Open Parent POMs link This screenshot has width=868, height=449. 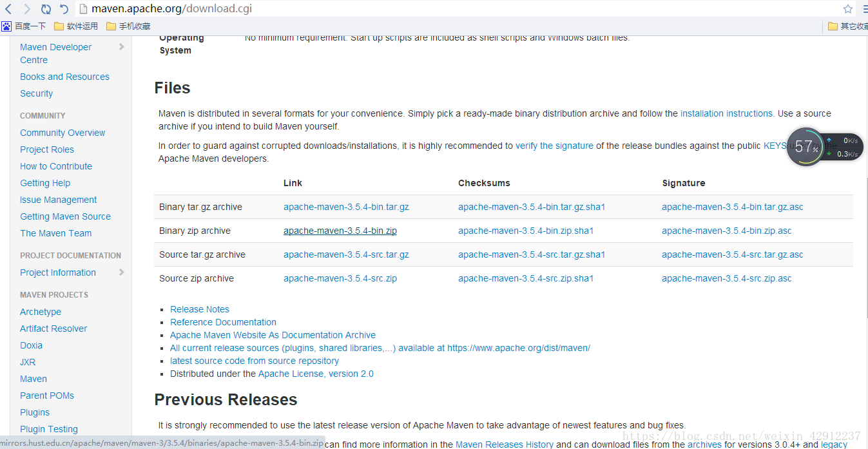(47, 396)
